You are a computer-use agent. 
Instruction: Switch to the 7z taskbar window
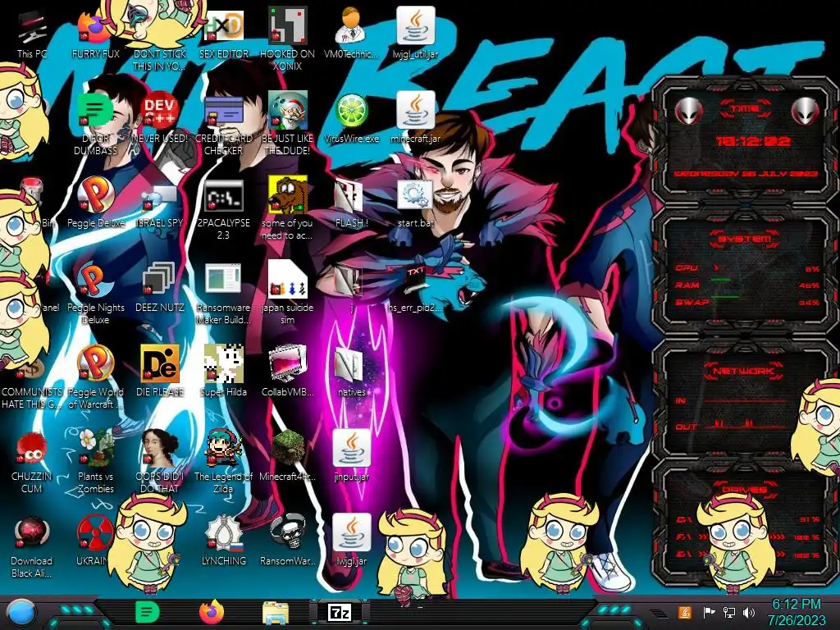pyautogui.click(x=340, y=612)
